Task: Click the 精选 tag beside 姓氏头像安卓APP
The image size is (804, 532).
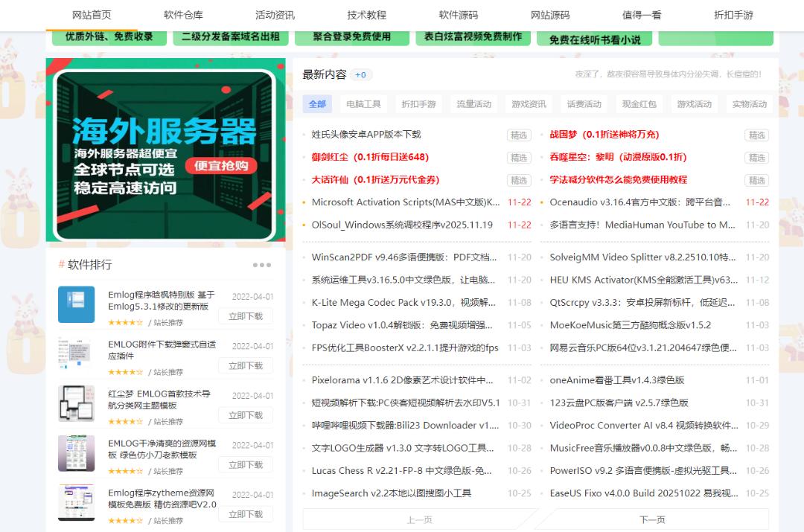Action: (x=518, y=135)
